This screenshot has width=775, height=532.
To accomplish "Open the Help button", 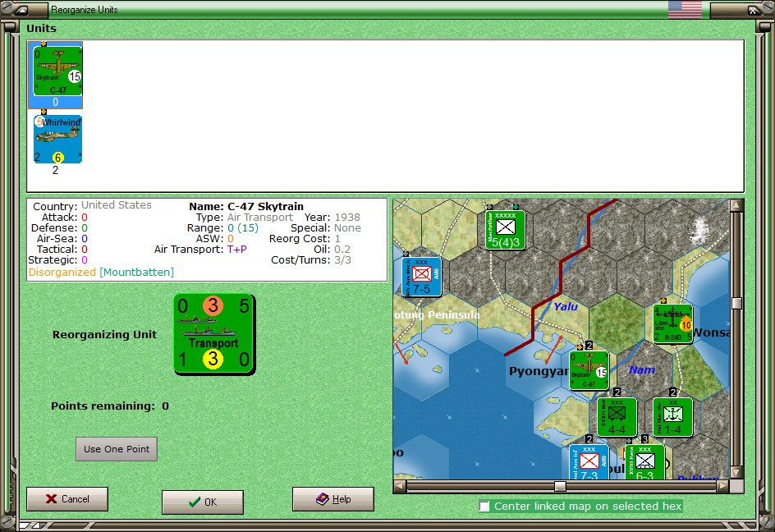I will click(333, 499).
